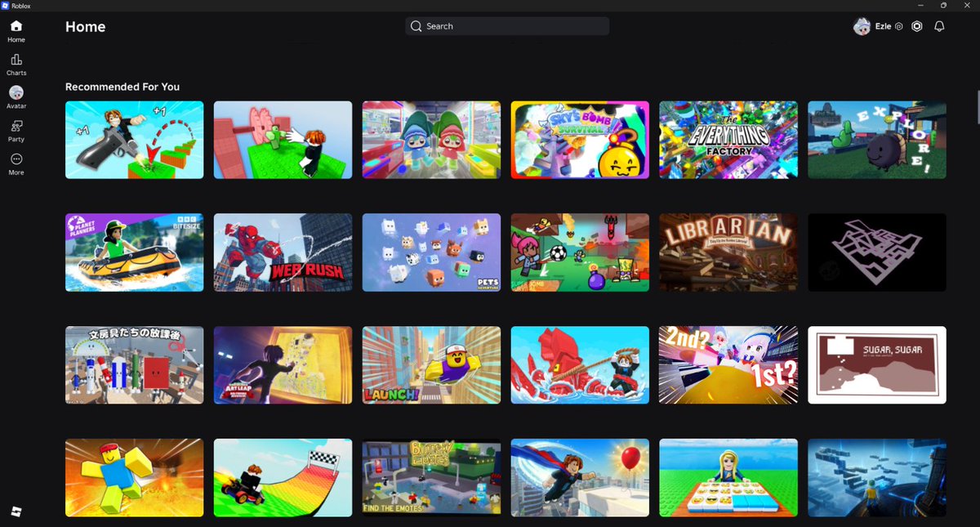The image size is (980, 527).
Task: Open the Home icon in sidebar
Action: pyautogui.click(x=16, y=26)
